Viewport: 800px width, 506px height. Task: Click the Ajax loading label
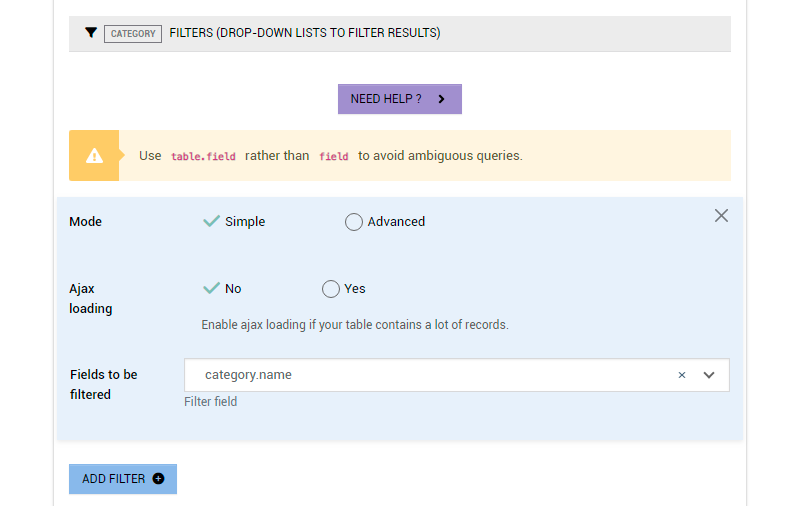tap(90, 298)
